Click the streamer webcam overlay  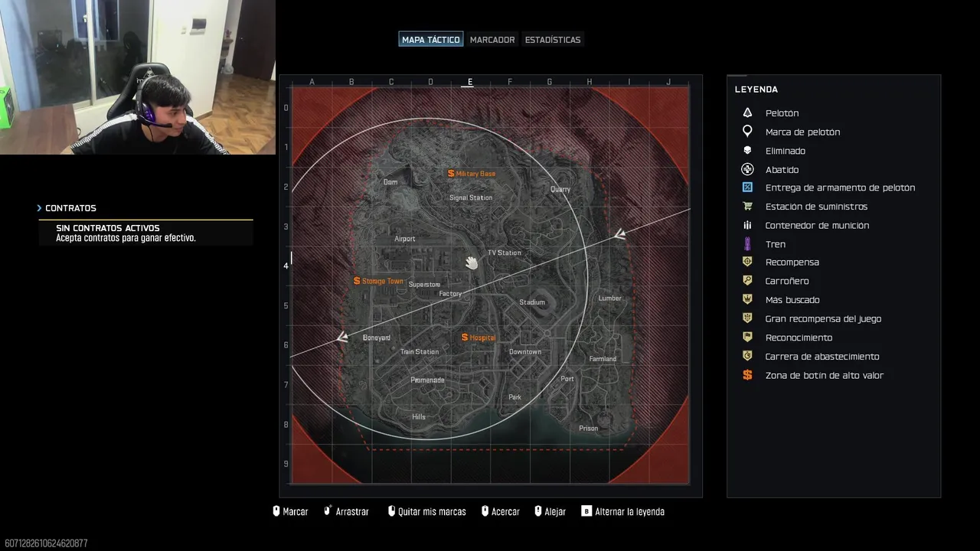138,77
